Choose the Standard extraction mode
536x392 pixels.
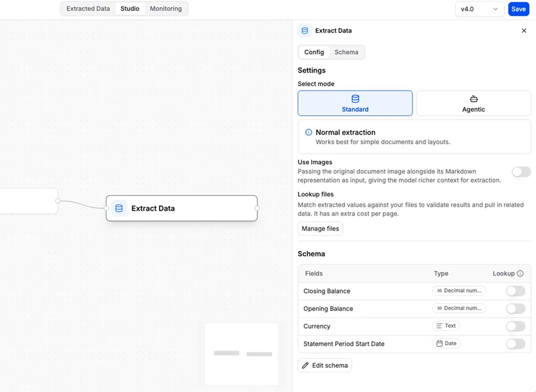[x=355, y=103]
